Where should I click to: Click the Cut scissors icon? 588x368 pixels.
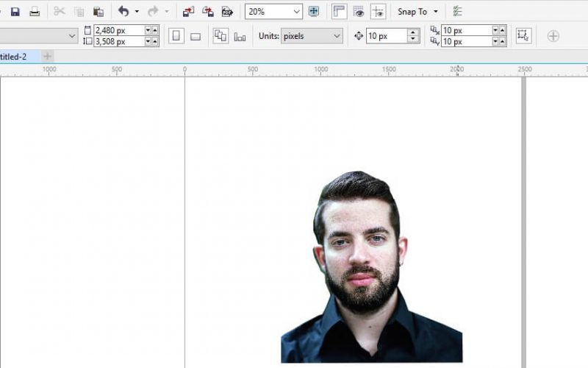pyautogui.click(x=60, y=11)
